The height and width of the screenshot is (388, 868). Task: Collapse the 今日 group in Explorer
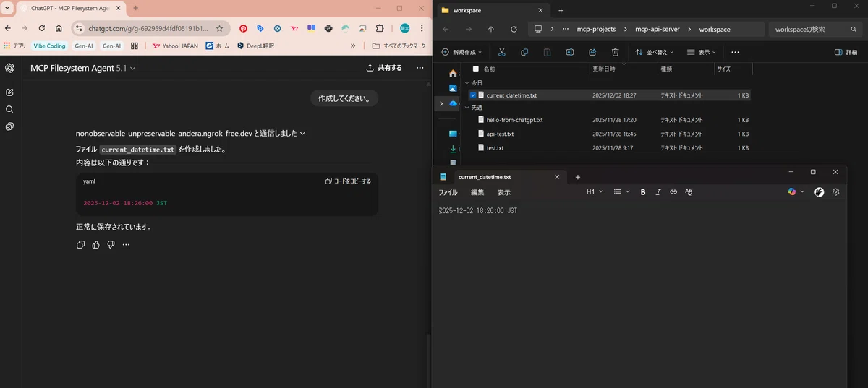click(x=467, y=83)
